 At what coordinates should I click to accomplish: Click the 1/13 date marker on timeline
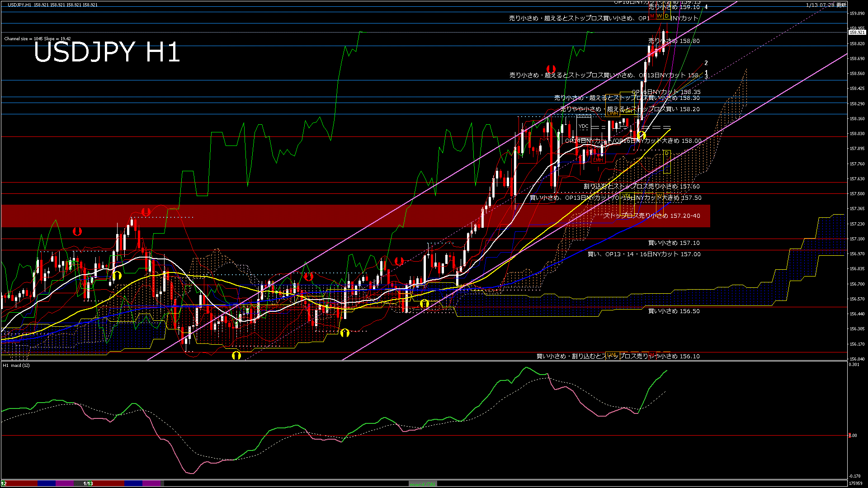pos(88,483)
